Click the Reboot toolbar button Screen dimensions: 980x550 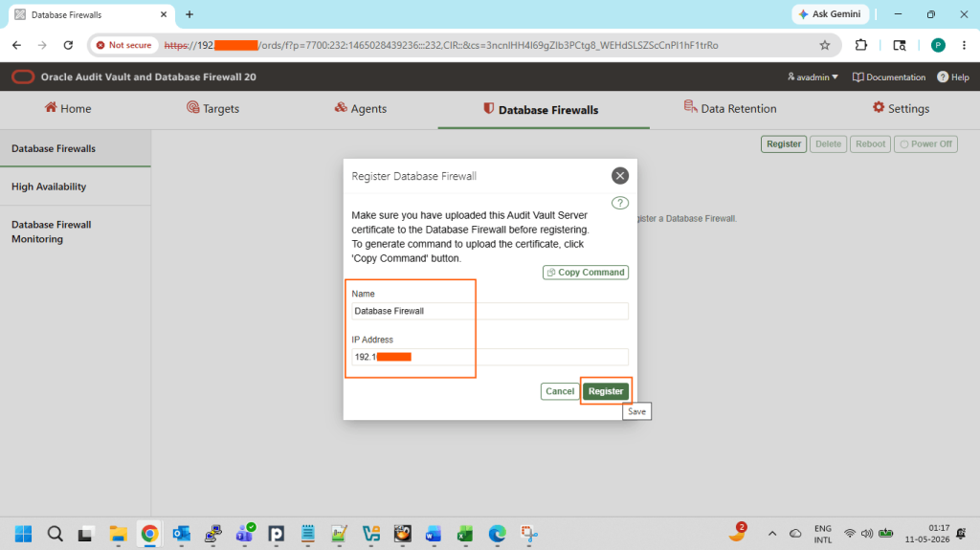point(870,143)
